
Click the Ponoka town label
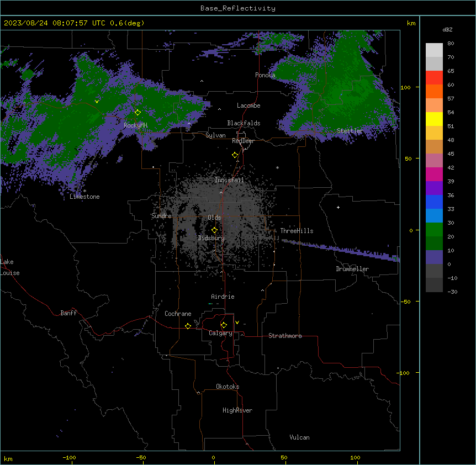coord(265,75)
